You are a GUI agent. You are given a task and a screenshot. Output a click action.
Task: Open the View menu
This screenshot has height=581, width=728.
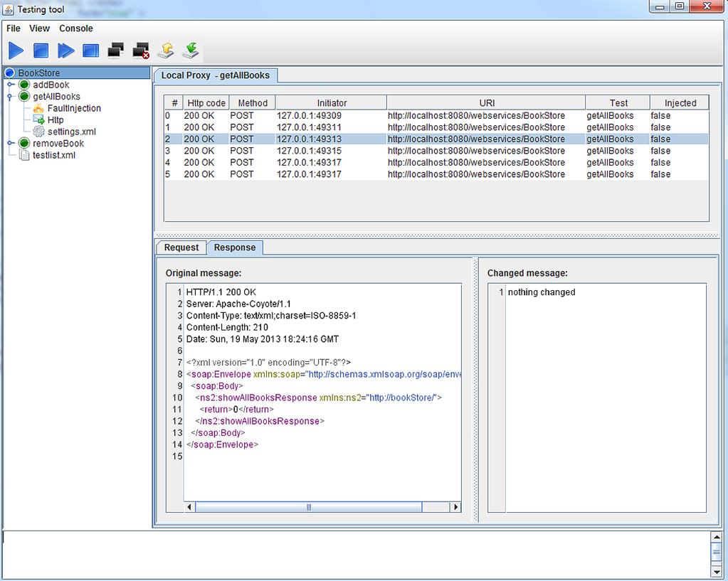coord(39,28)
